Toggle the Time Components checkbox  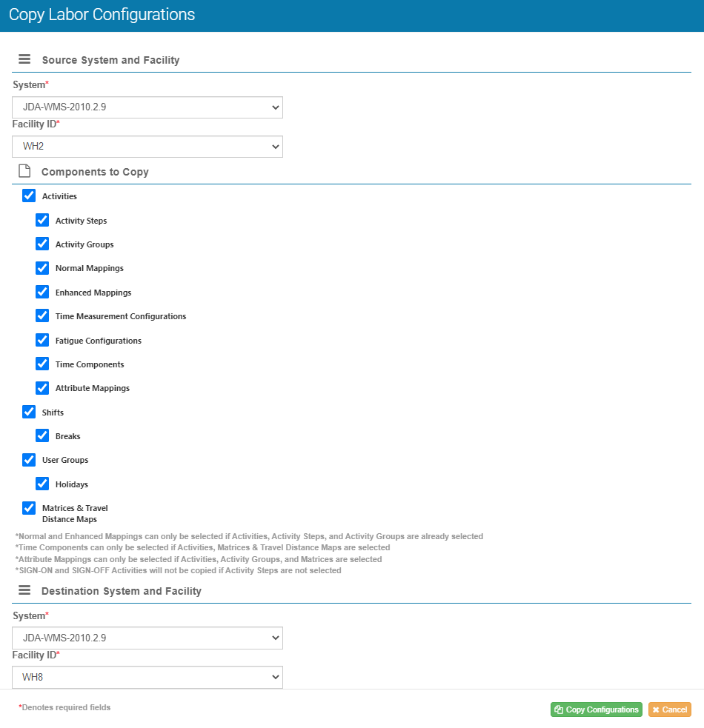42,364
